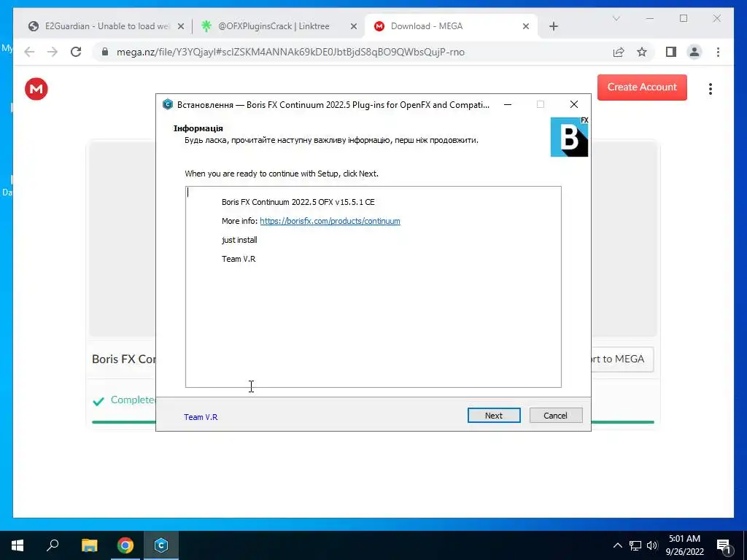This screenshot has height=560, width=747.
Task: View site info lock icon
Action: click(x=105, y=52)
